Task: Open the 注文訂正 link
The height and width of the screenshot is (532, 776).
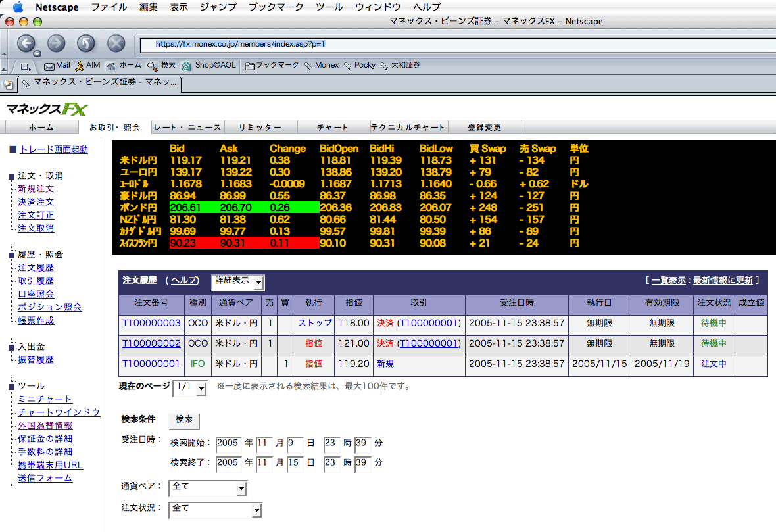Action: click(x=36, y=215)
